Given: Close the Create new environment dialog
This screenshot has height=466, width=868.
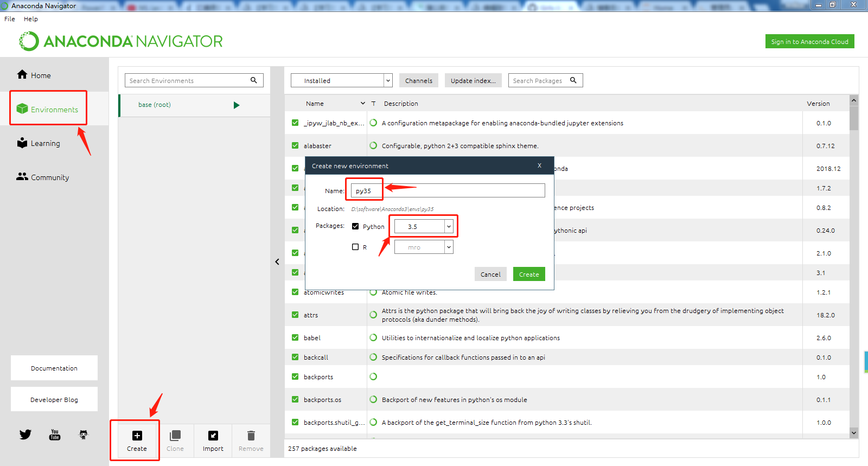Looking at the screenshot, I should [x=539, y=165].
